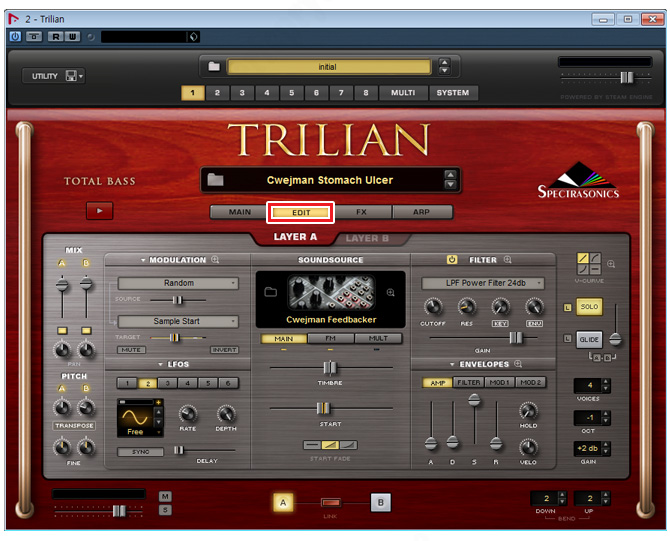
Task: Open the FILTER envelope tab
Action: pyautogui.click(x=468, y=382)
